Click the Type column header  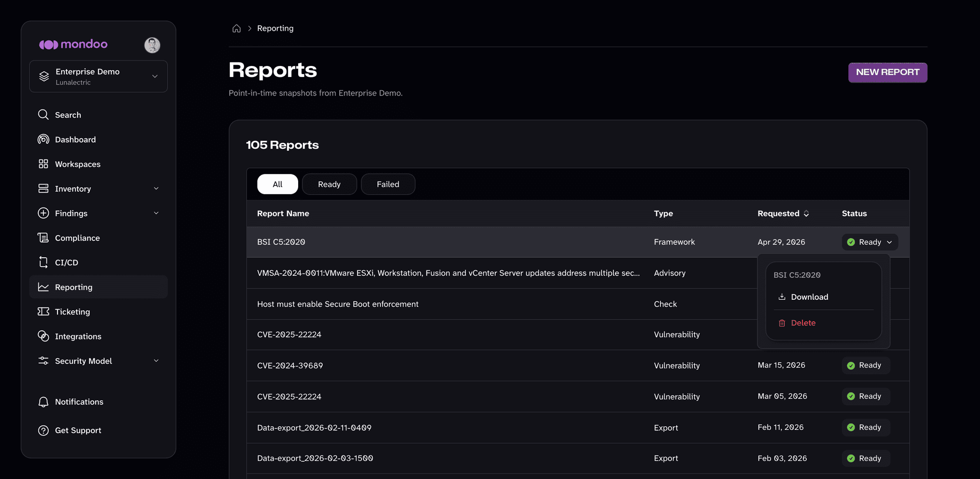pos(663,213)
